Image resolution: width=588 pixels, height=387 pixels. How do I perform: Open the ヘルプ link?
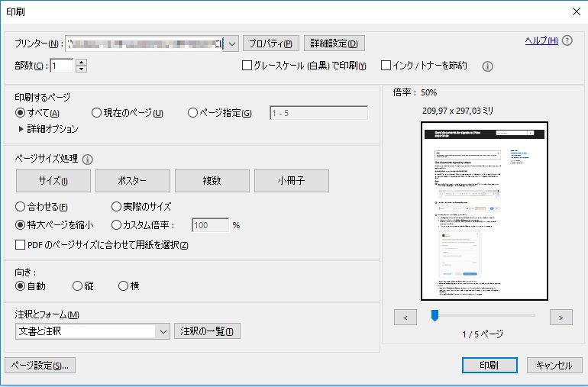pyautogui.click(x=541, y=41)
